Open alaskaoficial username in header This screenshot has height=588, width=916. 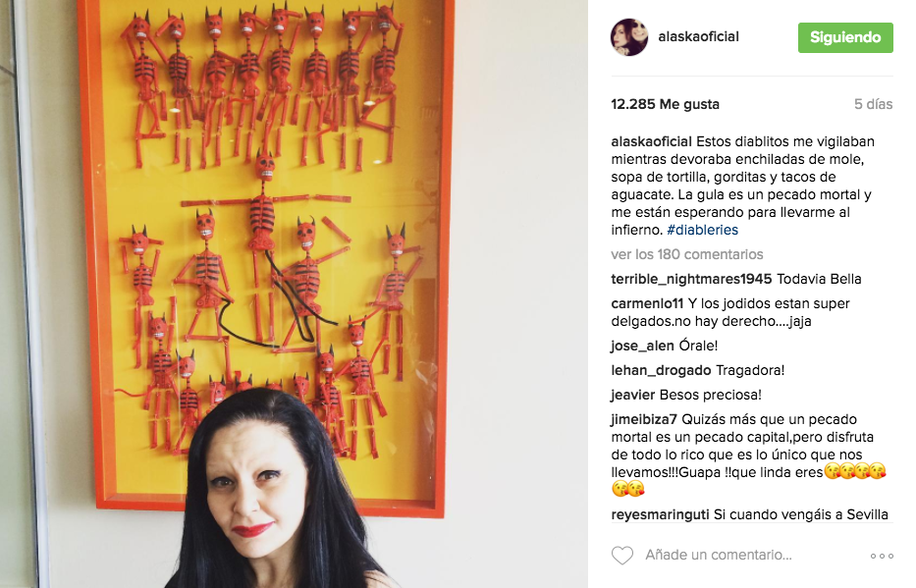(x=698, y=36)
